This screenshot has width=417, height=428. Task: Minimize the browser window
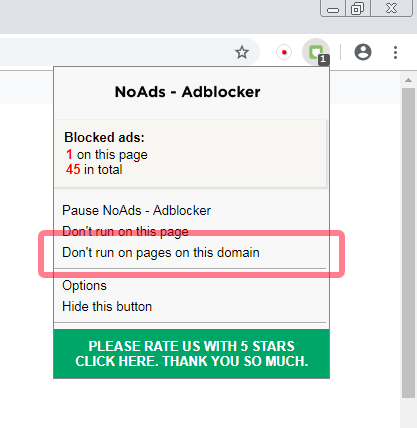pyautogui.click(x=333, y=8)
